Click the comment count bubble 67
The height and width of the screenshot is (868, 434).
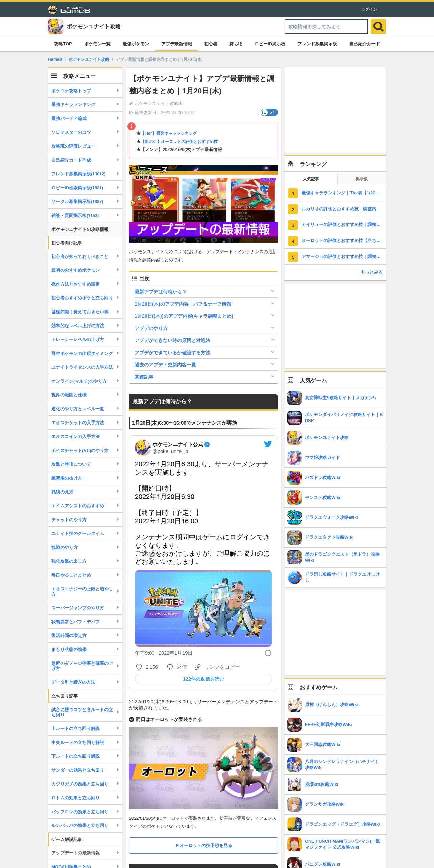tap(269, 112)
